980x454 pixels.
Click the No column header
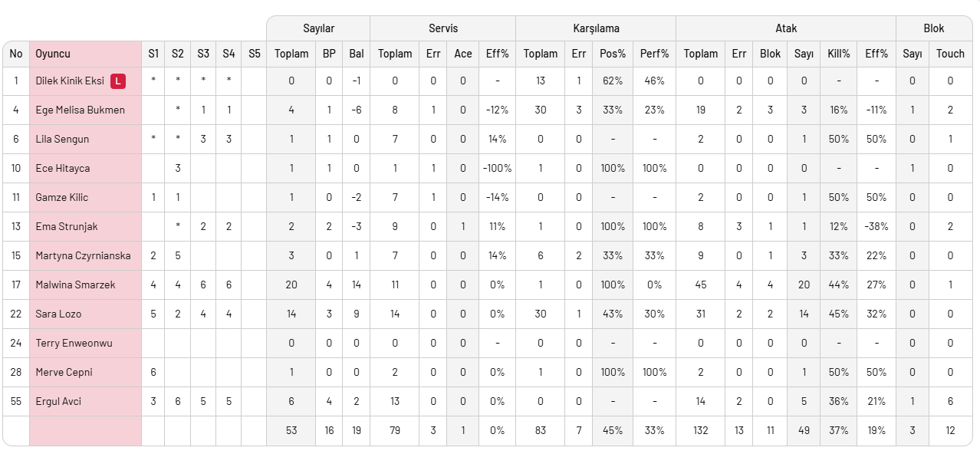[x=16, y=54]
